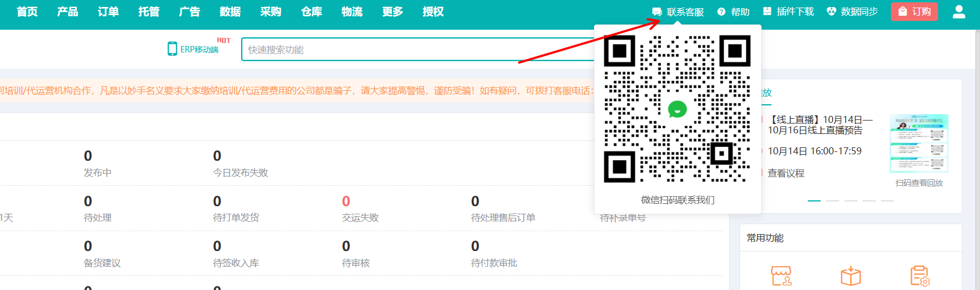Image resolution: width=980 pixels, height=290 pixels.
Task: Click the ERP移动端 phone icon
Action: point(172,48)
